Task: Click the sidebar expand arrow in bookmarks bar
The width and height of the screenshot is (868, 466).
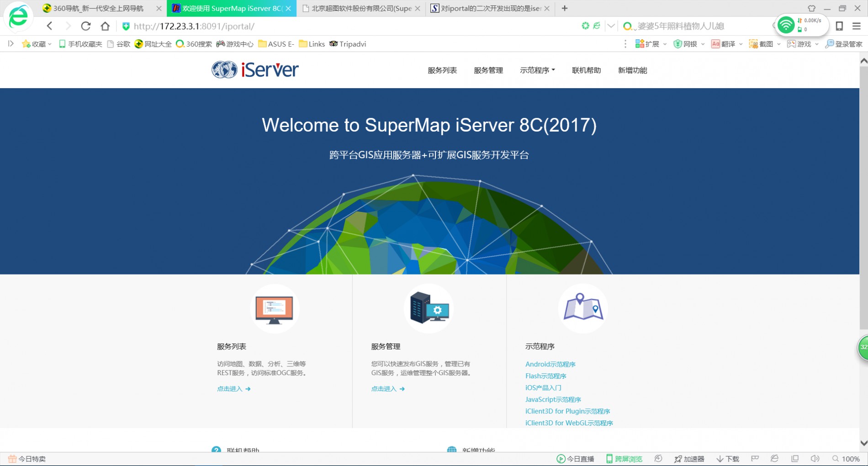Action: pyautogui.click(x=11, y=44)
